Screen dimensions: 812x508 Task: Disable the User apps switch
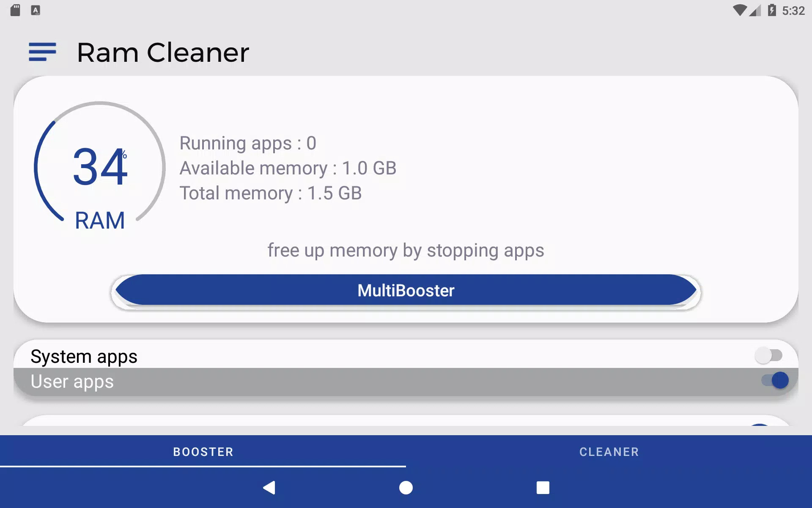click(x=775, y=380)
